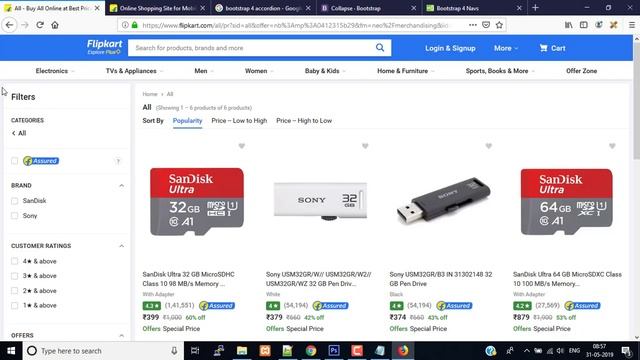Expand the Sports, Books & More menu
640x360 pixels.
click(x=500, y=71)
